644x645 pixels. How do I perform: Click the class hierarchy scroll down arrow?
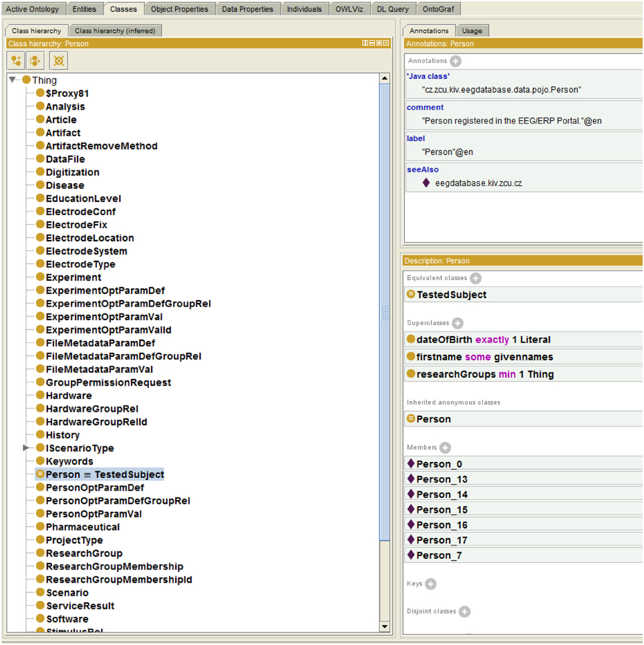(385, 626)
